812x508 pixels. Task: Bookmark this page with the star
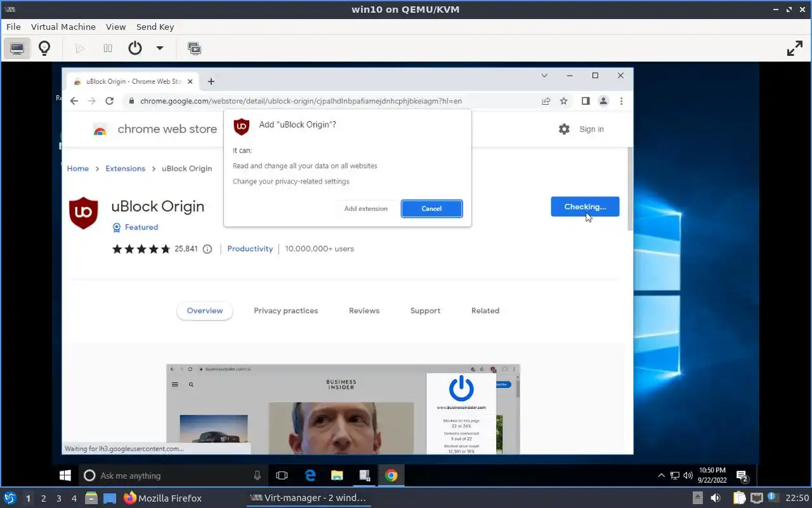[563, 101]
